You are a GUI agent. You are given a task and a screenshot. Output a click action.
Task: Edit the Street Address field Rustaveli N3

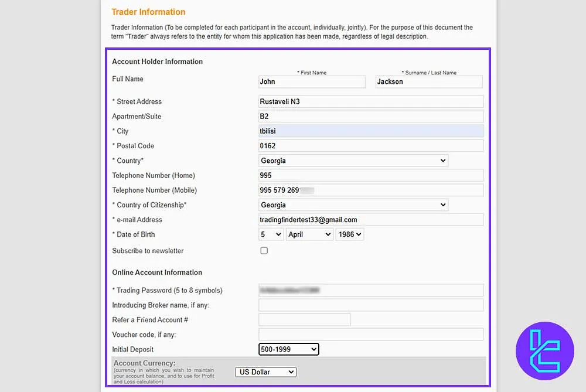pos(371,101)
